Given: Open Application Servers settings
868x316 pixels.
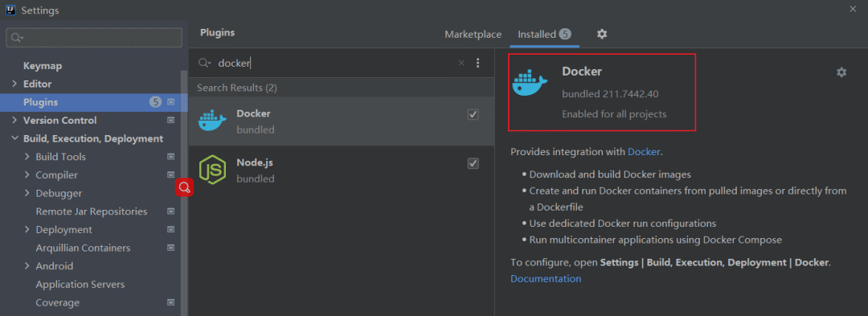Looking at the screenshot, I should [x=80, y=285].
